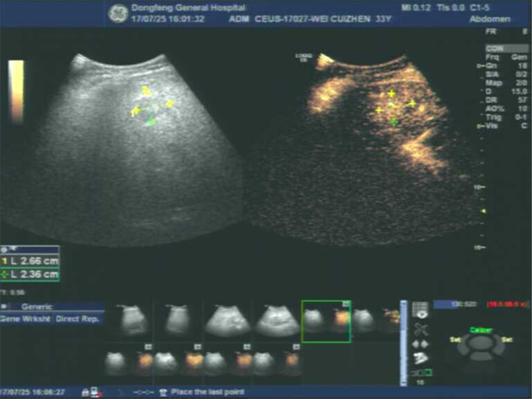Viewport: 532px width, 399px height.
Task: Select the green Caliper trackball label
Action: click(480, 330)
